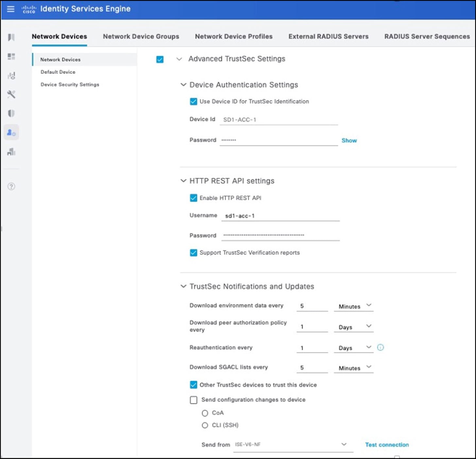
Task: Switch to External RADIUS Servers tab
Action: [328, 37]
